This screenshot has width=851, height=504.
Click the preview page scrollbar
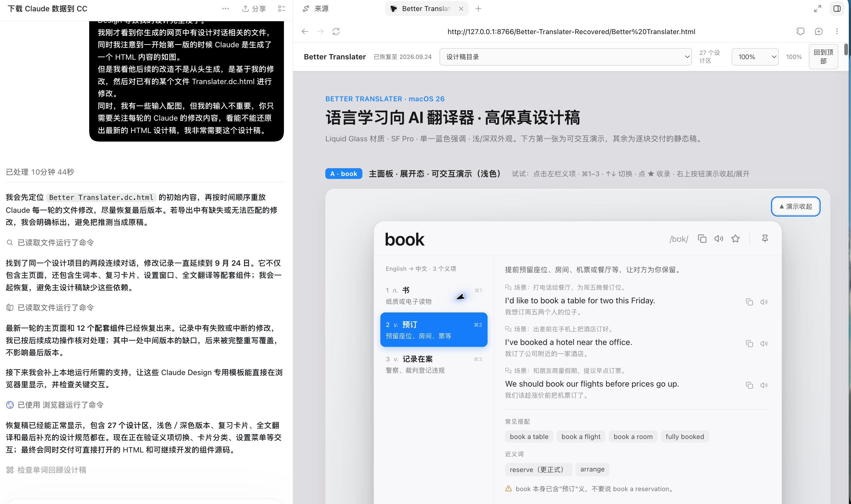point(846,49)
